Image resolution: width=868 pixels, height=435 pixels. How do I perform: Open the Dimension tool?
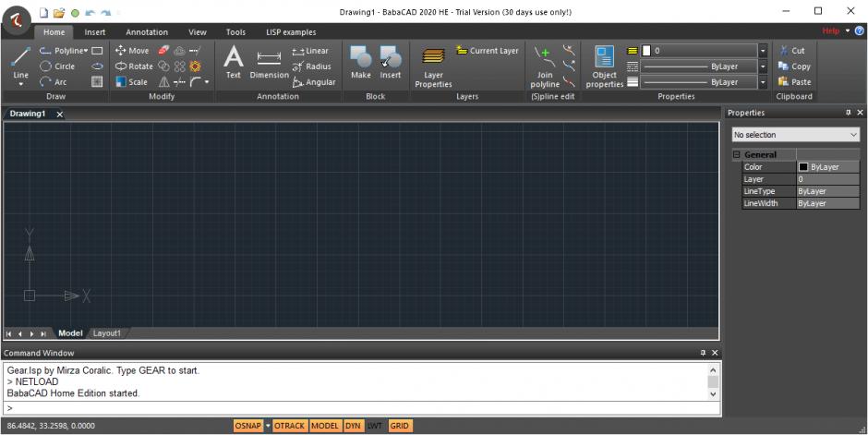(x=269, y=65)
